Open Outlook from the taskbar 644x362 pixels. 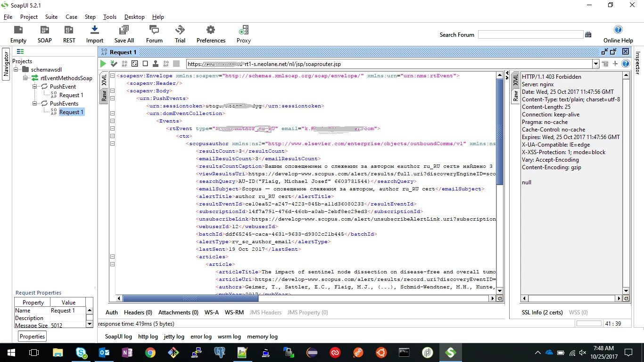point(104,352)
